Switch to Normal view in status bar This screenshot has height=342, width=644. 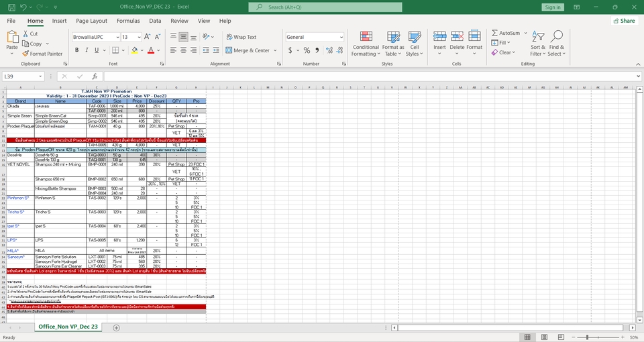coord(527,337)
